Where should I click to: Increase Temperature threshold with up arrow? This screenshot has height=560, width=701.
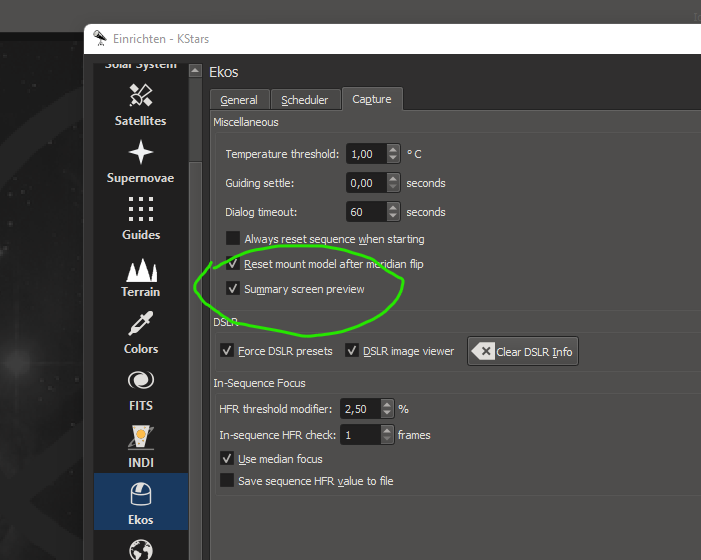pos(393,149)
